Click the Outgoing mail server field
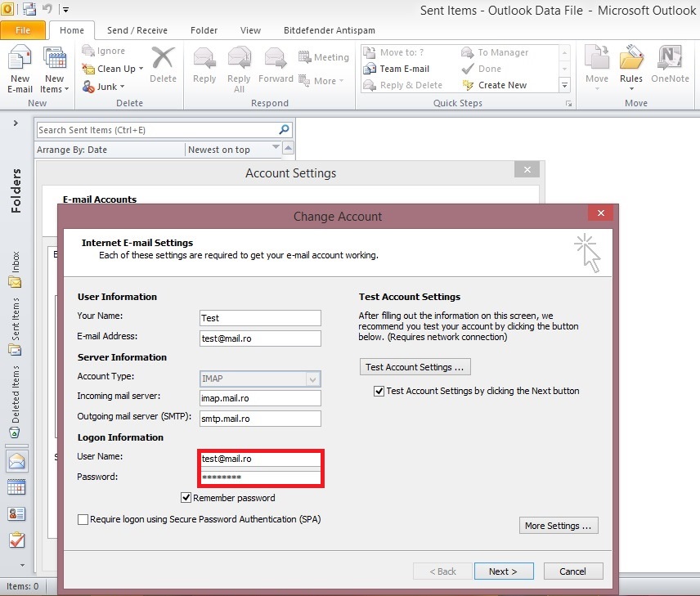The width and height of the screenshot is (700, 596). pos(260,419)
